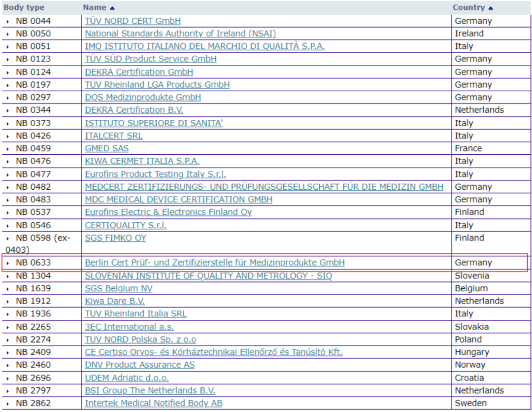The image size is (532, 412).
Task: Open KIWA CERMET ITALIA S.P.A. link
Action: pos(142,161)
